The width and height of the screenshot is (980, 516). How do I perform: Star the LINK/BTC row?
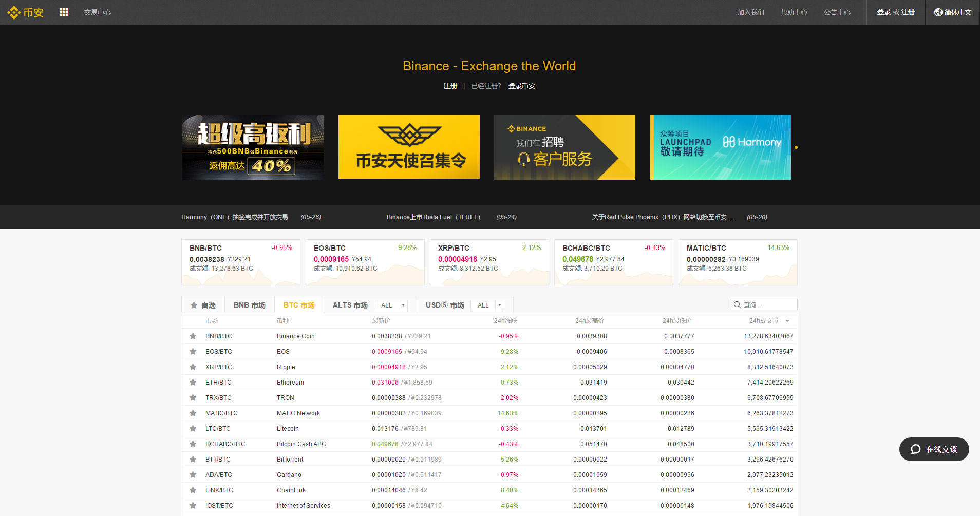point(193,490)
